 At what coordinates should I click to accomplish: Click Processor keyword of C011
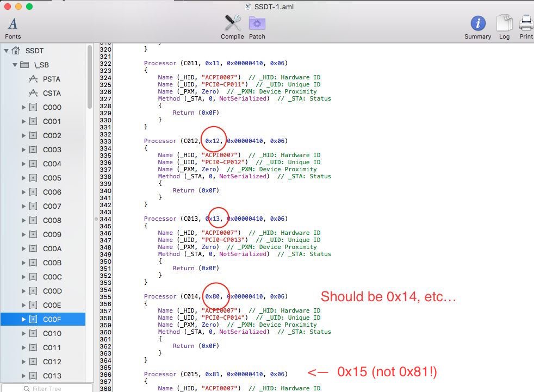160,63
